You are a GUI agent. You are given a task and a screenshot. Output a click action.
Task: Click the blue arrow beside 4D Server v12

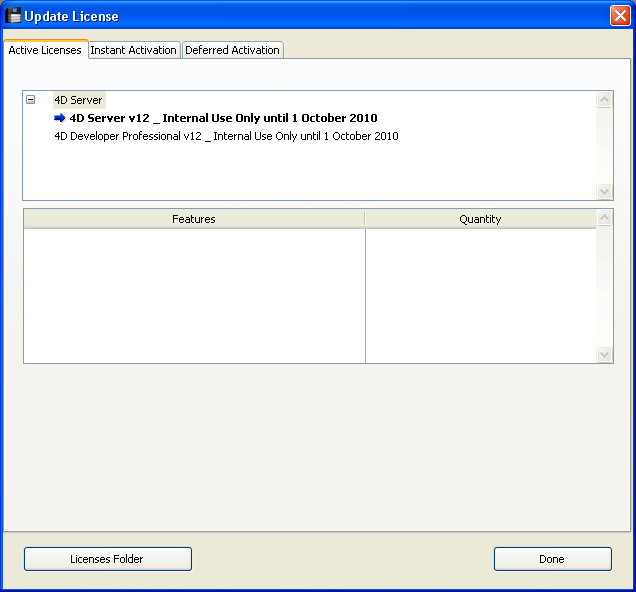pos(60,118)
